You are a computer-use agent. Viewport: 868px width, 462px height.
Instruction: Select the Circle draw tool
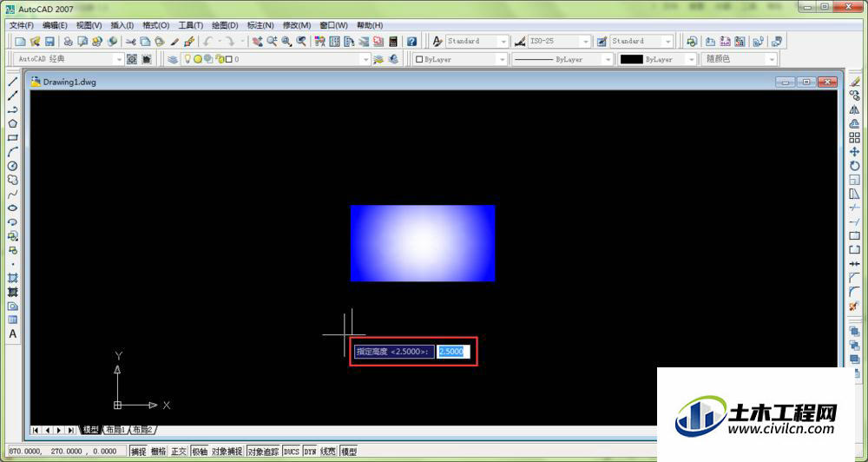coord(12,166)
